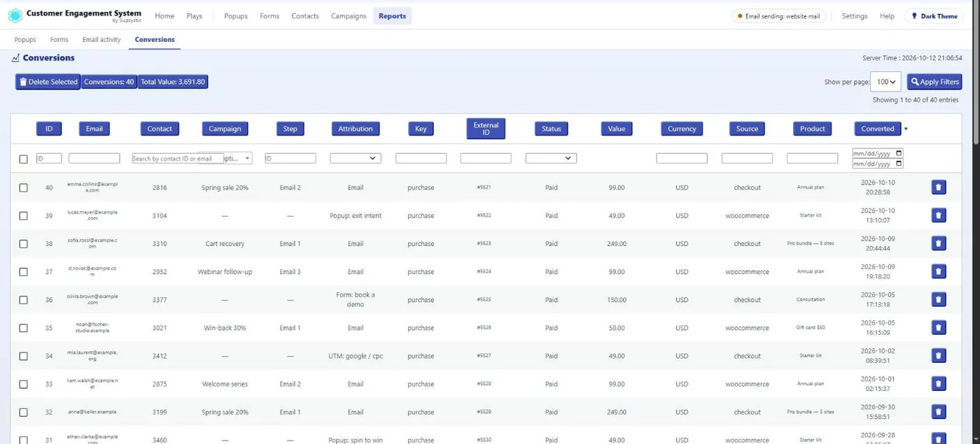
Task: Toggle the select-all checkbox in filter row
Action: (23, 159)
